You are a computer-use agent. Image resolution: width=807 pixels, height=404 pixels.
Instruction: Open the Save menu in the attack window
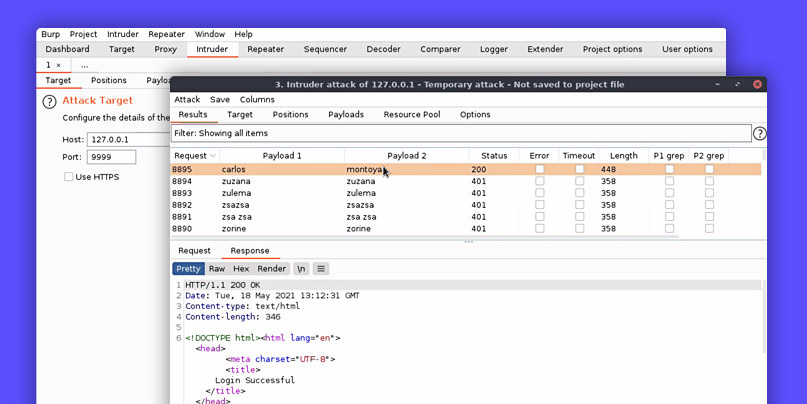(220, 99)
